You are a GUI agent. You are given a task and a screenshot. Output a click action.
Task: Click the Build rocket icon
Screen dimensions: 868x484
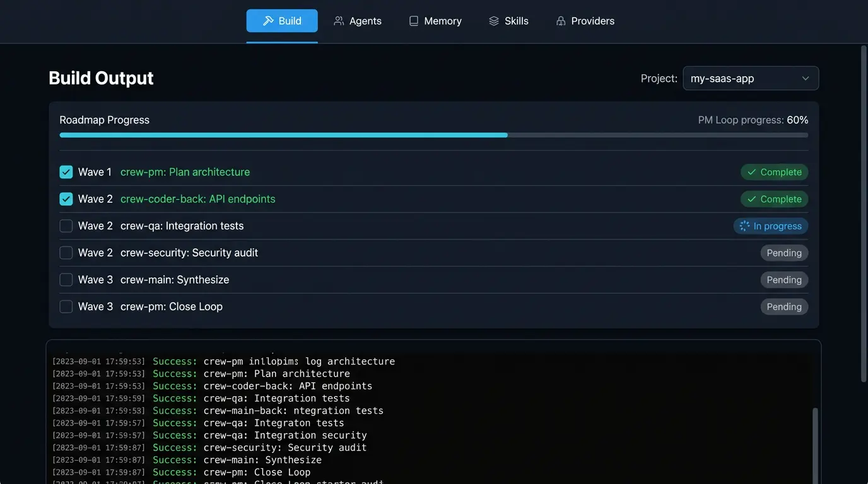[x=267, y=20]
